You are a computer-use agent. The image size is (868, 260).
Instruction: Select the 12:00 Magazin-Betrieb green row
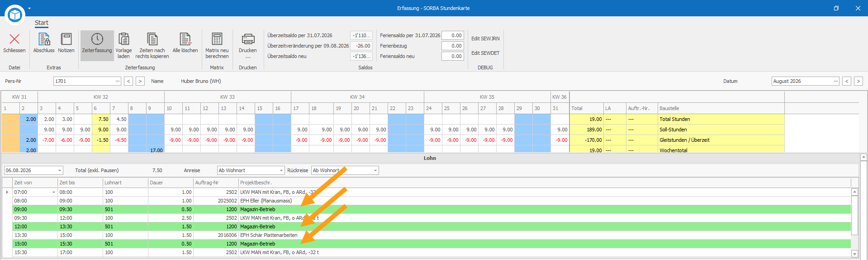(x=432, y=226)
